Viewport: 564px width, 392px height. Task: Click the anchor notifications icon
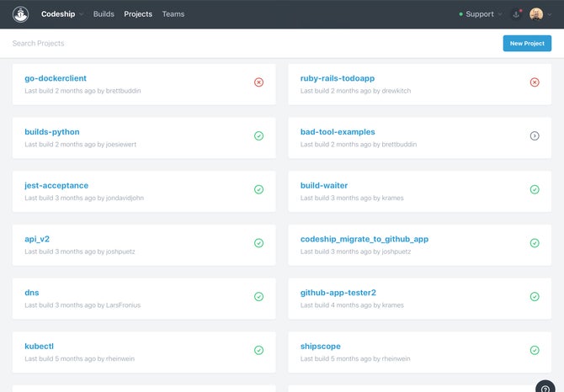(x=516, y=14)
